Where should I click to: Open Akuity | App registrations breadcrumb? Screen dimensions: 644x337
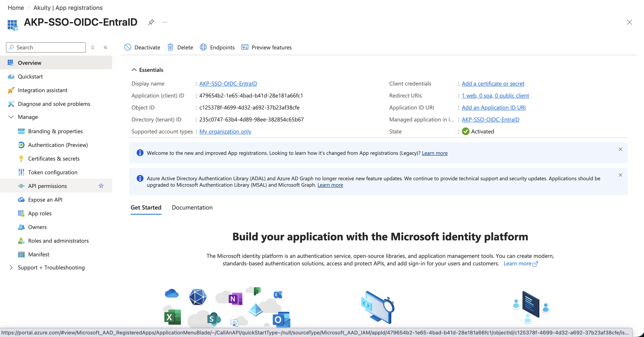(68, 8)
